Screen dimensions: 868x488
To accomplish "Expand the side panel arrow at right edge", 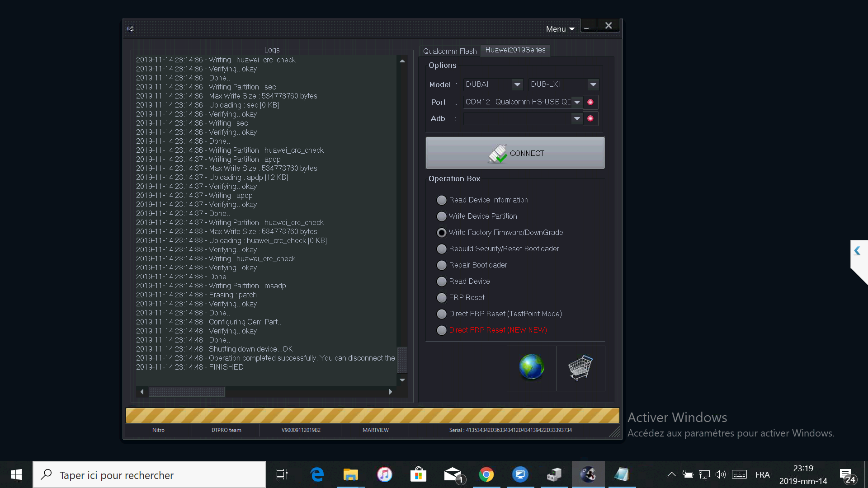I will pos(857,251).
